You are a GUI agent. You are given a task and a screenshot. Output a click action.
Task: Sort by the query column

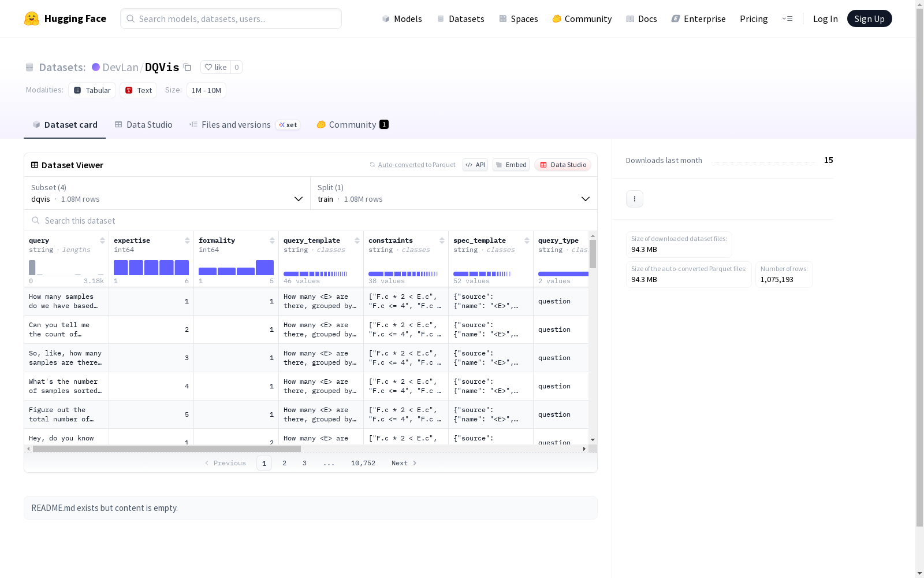point(102,240)
